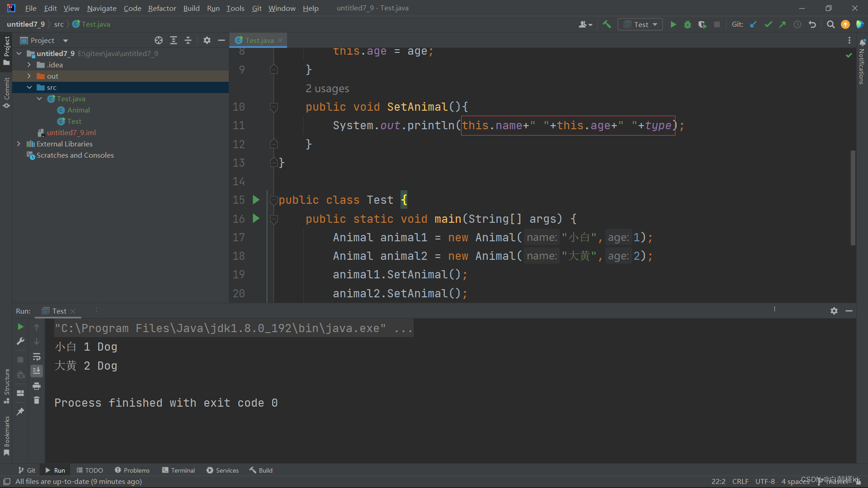Toggle soft-wrap in Run console
868x488 pixels.
pyautogui.click(x=37, y=357)
